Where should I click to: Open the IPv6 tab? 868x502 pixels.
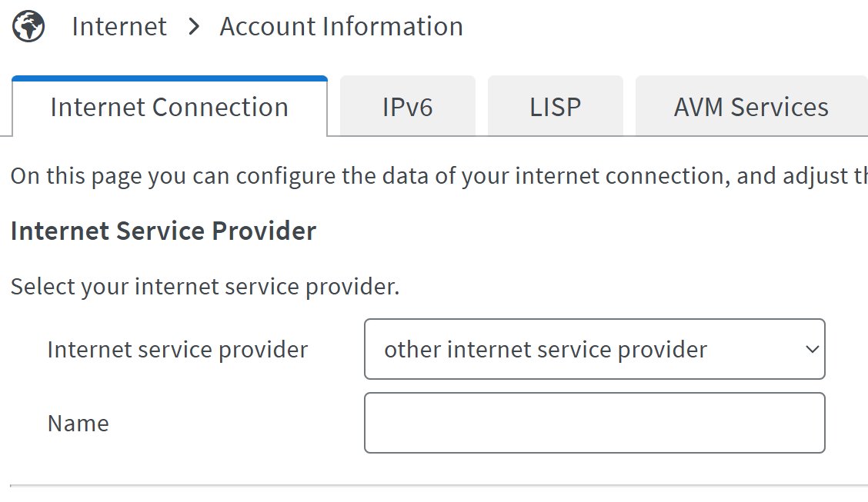pos(407,106)
